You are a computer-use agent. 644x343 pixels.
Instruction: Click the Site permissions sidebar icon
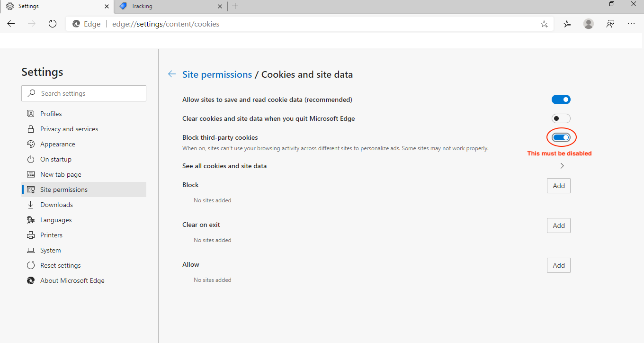coord(31,190)
